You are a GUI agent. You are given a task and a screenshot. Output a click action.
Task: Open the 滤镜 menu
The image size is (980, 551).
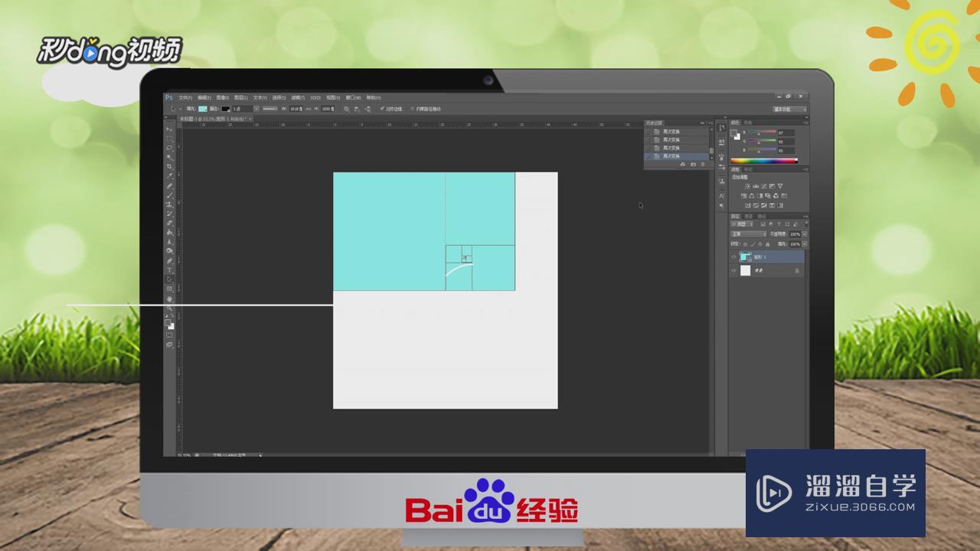(298, 98)
